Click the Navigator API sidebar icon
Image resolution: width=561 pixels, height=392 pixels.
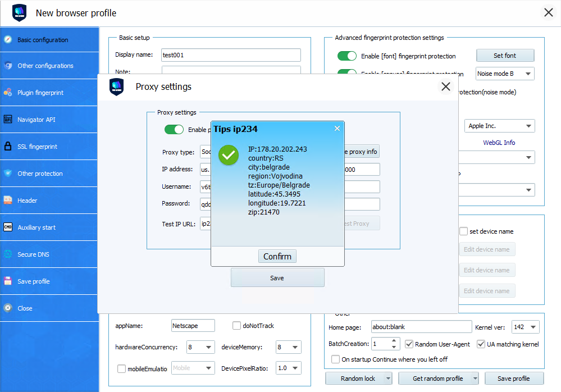[8, 120]
